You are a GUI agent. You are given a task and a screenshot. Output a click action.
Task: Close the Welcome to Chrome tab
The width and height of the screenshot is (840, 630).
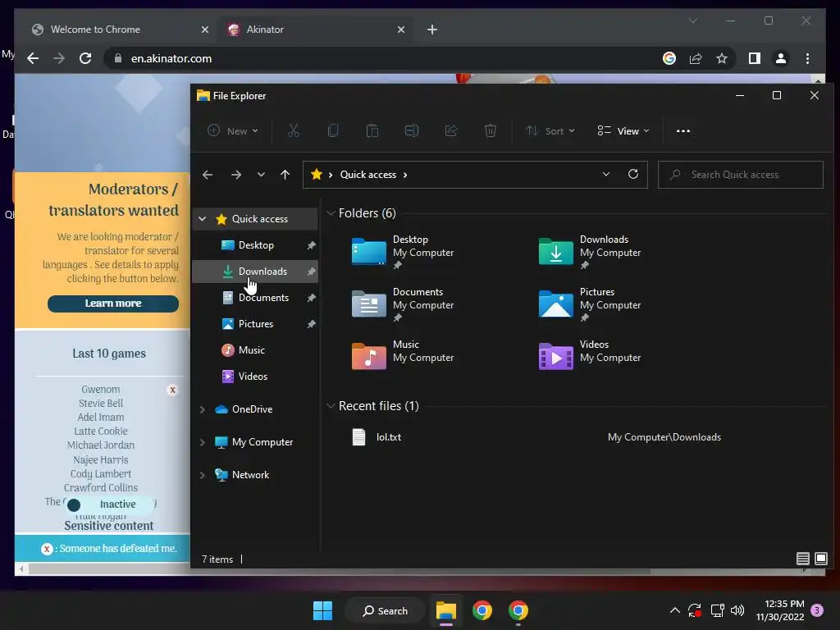coord(204,30)
